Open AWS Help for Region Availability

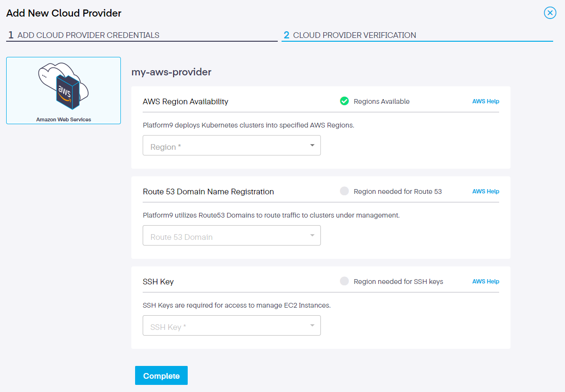tap(485, 101)
